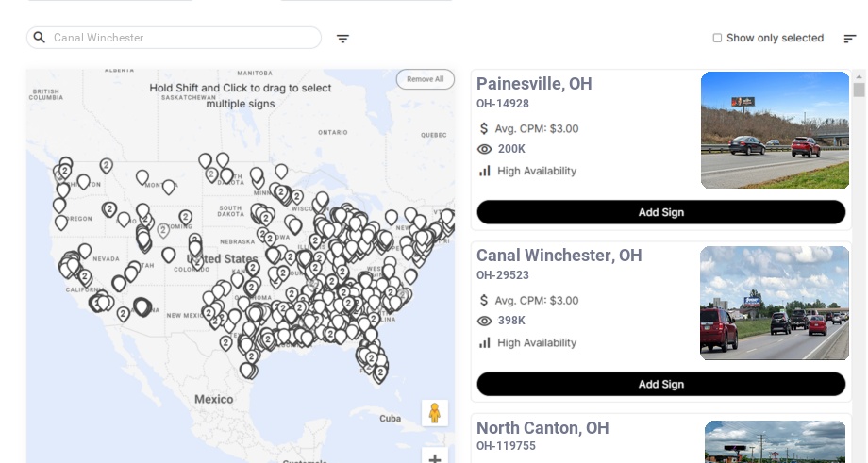The image size is (868, 463).
Task: Click the Painesville, OH listing title
Action: [534, 84]
